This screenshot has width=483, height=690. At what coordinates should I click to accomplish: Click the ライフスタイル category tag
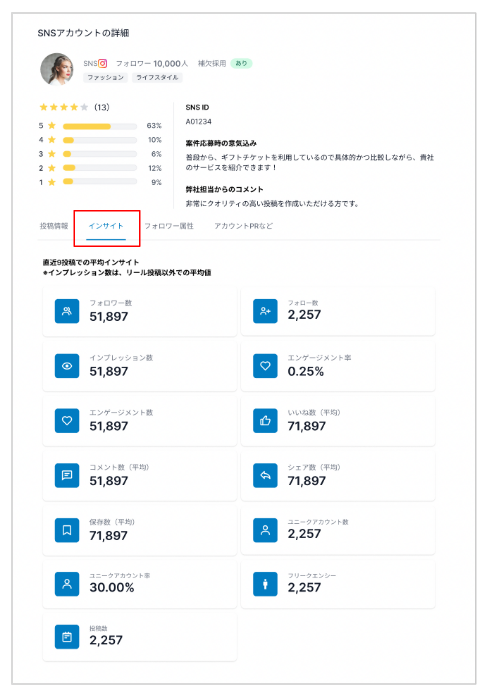pos(157,77)
